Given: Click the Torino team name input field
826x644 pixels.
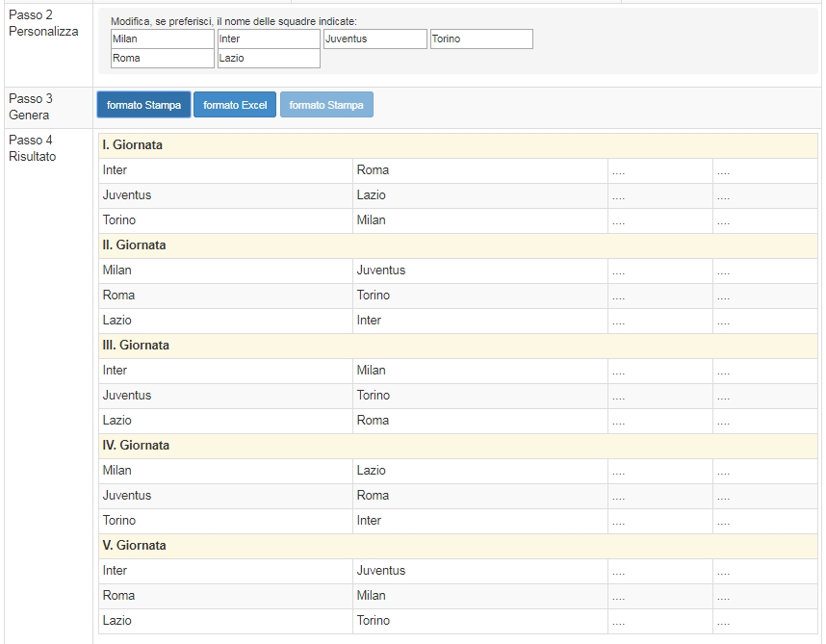Looking at the screenshot, I should click(x=481, y=39).
